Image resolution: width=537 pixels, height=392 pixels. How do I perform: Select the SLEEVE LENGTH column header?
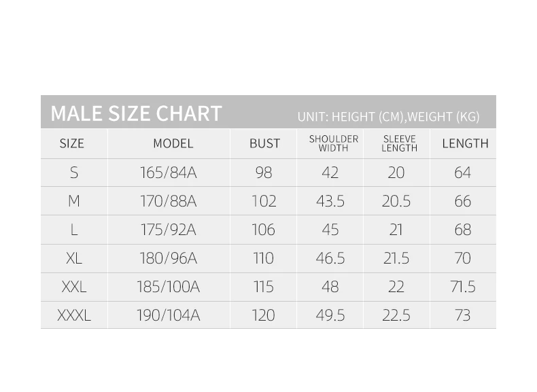399,143
